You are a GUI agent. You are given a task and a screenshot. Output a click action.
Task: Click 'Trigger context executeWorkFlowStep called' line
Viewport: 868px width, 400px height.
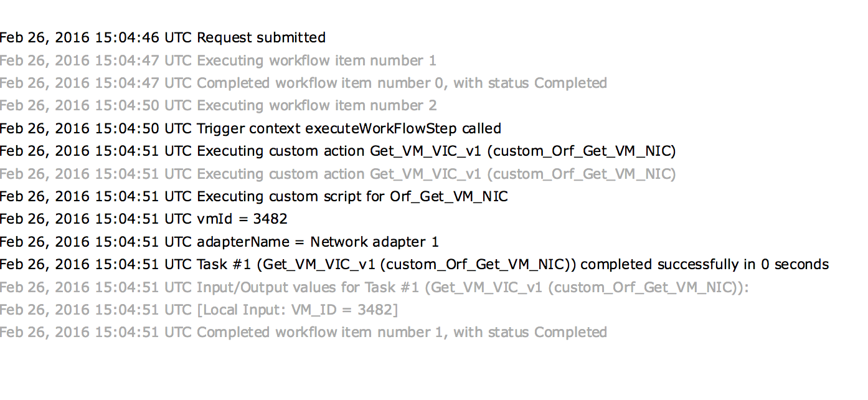point(250,128)
